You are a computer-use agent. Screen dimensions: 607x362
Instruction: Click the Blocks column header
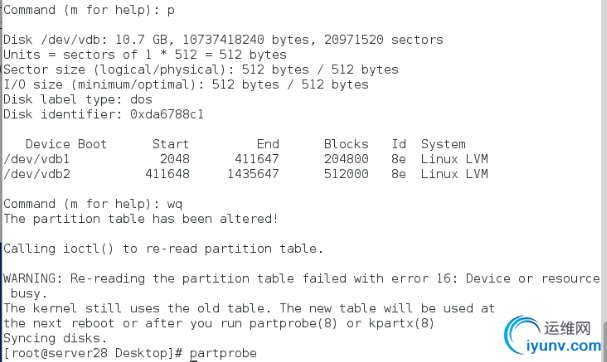346,144
